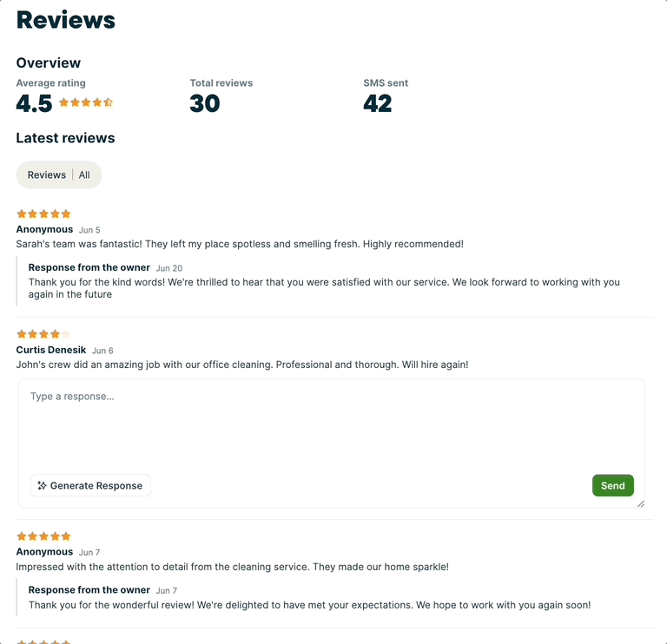Click the average rating stars in Overview
667x644 pixels.
(86, 102)
